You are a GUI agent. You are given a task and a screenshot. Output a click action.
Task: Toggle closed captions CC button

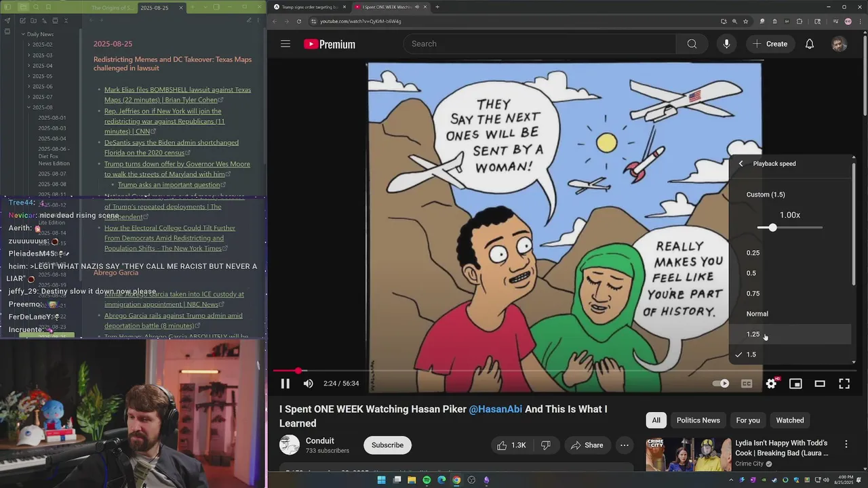pyautogui.click(x=747, y=384)
